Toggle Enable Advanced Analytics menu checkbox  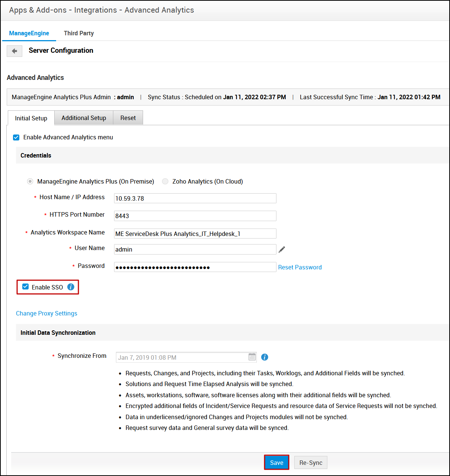(16, 137)
